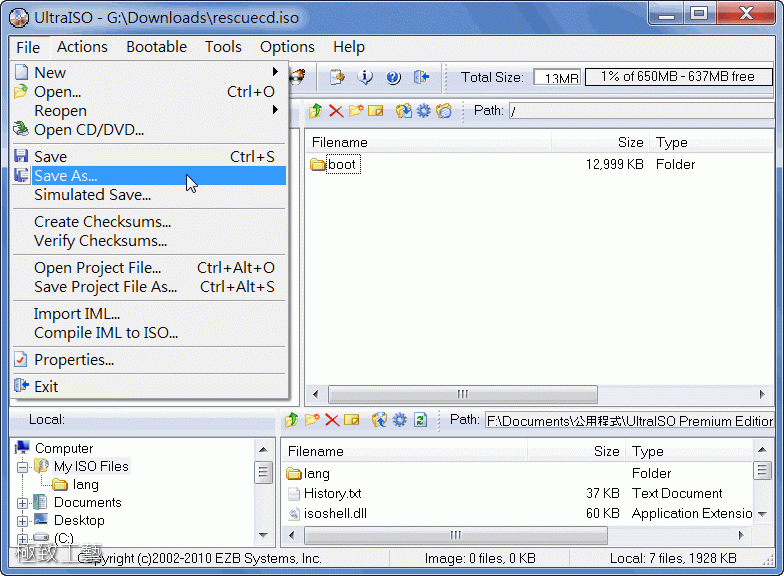Image resolution: width=784 pixels, height=576 pixels.
Task: Click the History.txt file icon
Action: pos(294,494)
